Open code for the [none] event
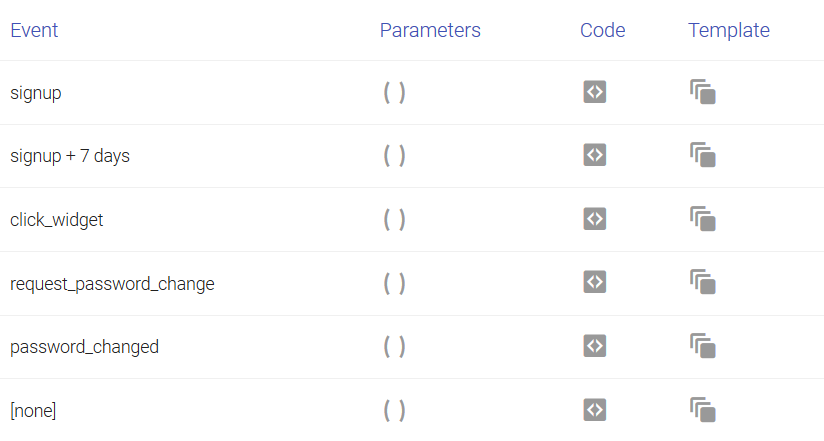824x441 pixels. (595, 410)
